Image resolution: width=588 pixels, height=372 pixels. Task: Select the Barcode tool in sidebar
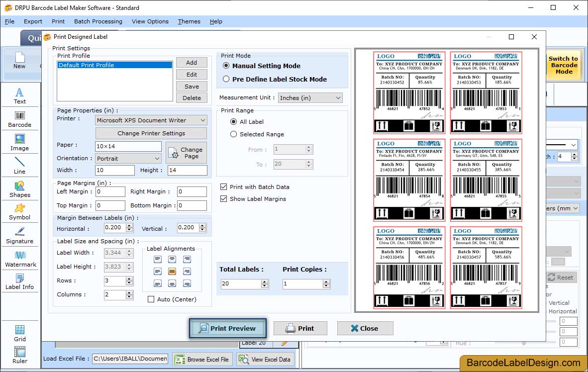pos(19,119)
